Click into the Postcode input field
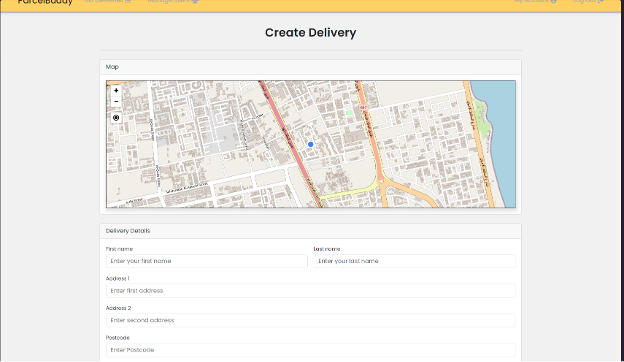 (x=311, y=350)
